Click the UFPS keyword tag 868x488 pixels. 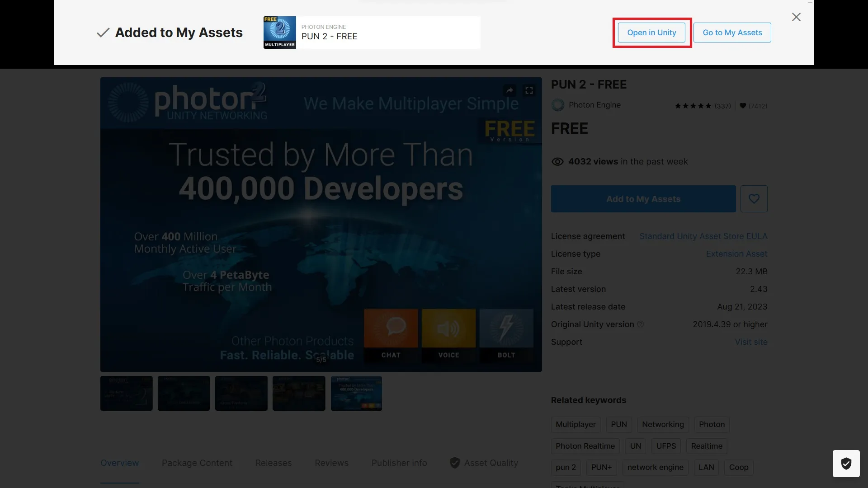666,446
